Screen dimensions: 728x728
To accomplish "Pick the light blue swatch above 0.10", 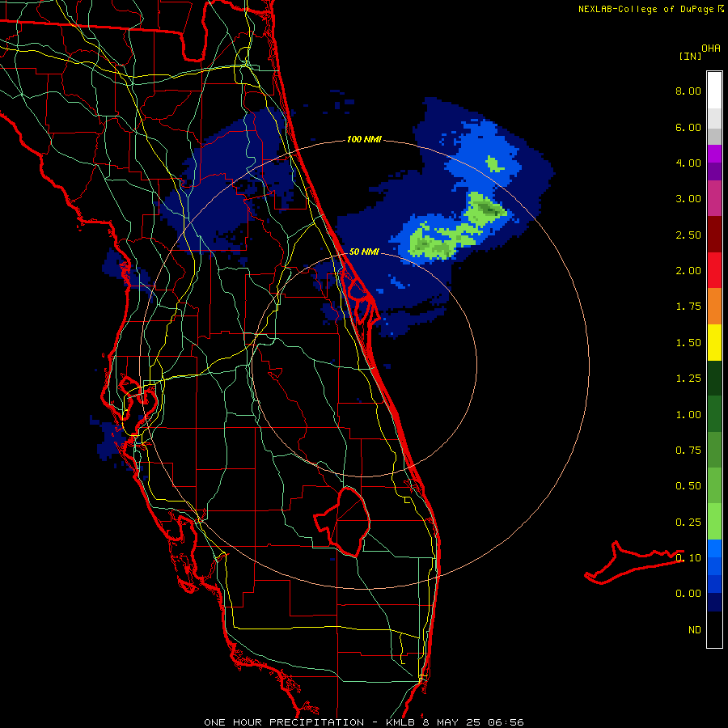I will [x=714, y=548].
